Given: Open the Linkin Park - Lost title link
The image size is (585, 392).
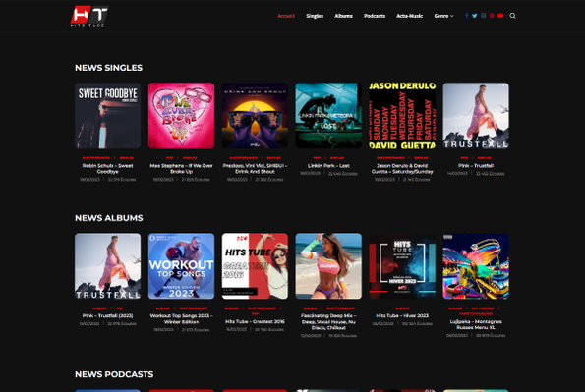Looking at the screenshot, I should click(x=328, y=166).
